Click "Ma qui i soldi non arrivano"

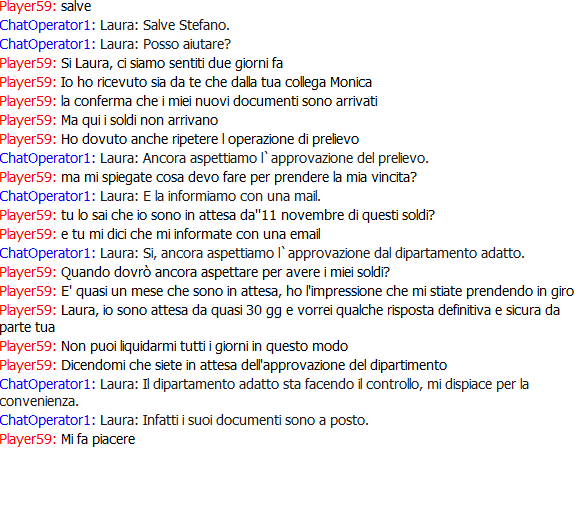coord(109,120)
